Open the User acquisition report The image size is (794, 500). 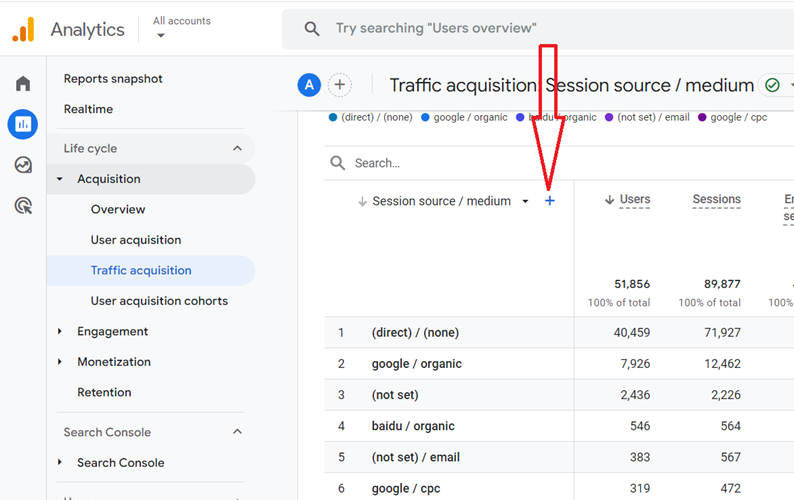click(136, 240)
